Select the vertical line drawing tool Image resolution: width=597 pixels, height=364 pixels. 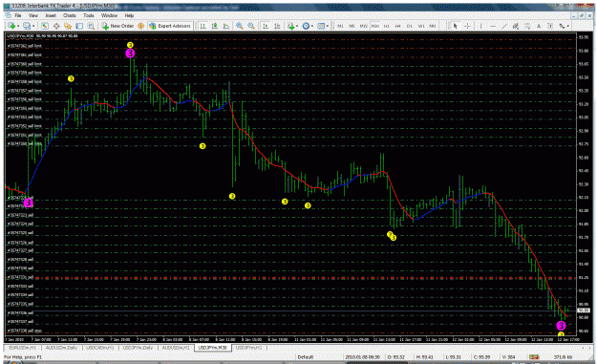click(x=480, y=26)
